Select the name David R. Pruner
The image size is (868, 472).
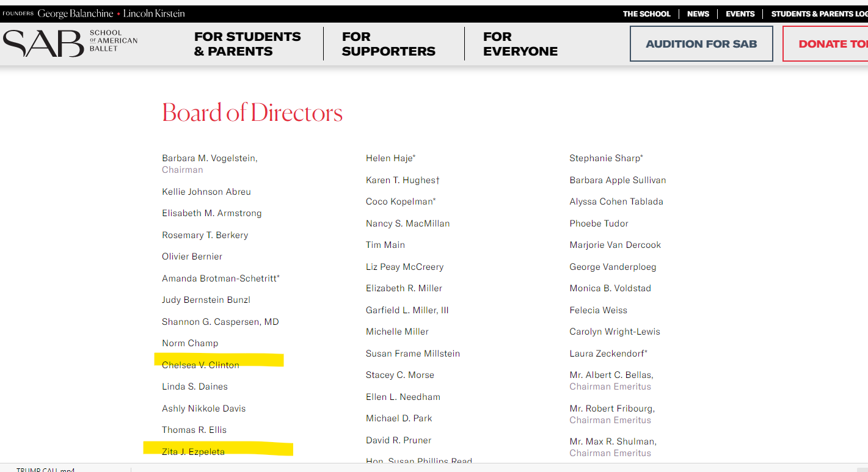[398, 440]
